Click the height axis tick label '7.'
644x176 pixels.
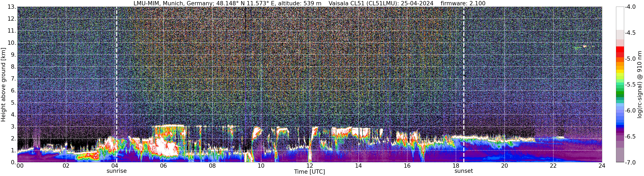[x=13, y=79]
